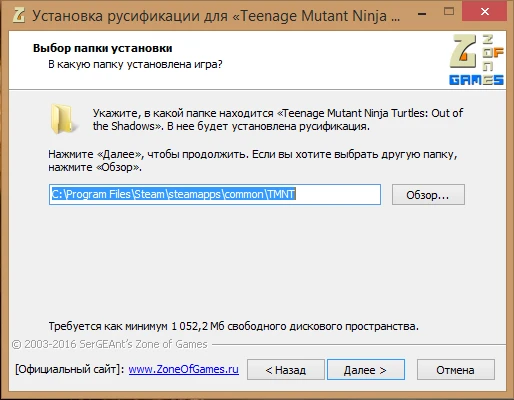
Task: Open folder browser with Обзор button
Action: click(x=428, y=195)
